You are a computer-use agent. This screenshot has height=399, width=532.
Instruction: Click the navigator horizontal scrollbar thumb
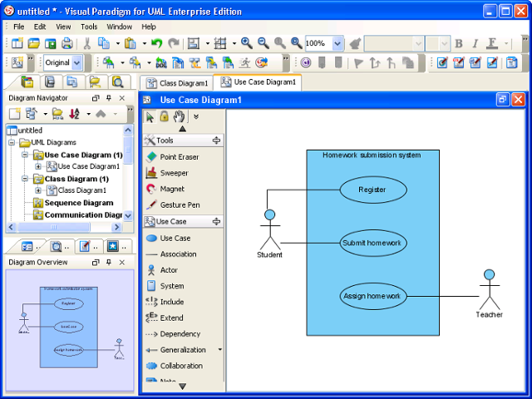point(53,227)
